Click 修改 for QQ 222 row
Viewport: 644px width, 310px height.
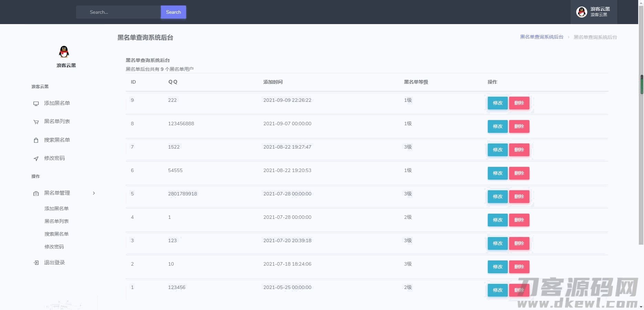coord(497,103)
